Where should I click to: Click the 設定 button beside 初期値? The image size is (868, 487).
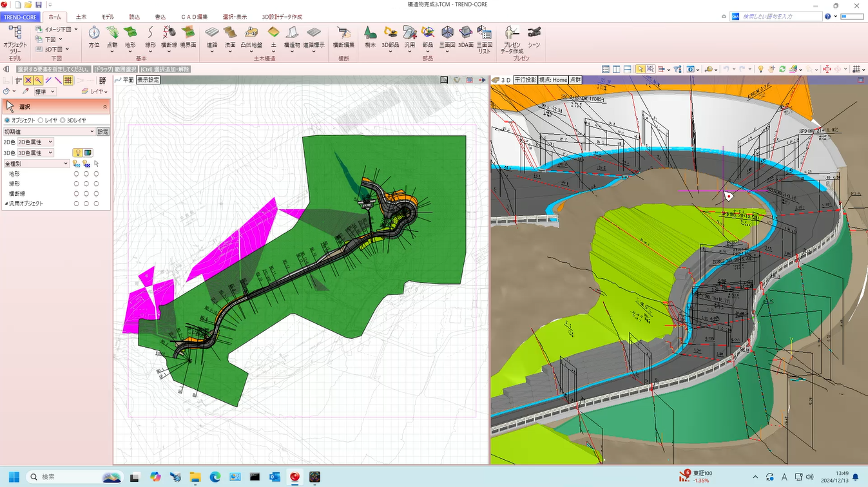coord(103,131)
